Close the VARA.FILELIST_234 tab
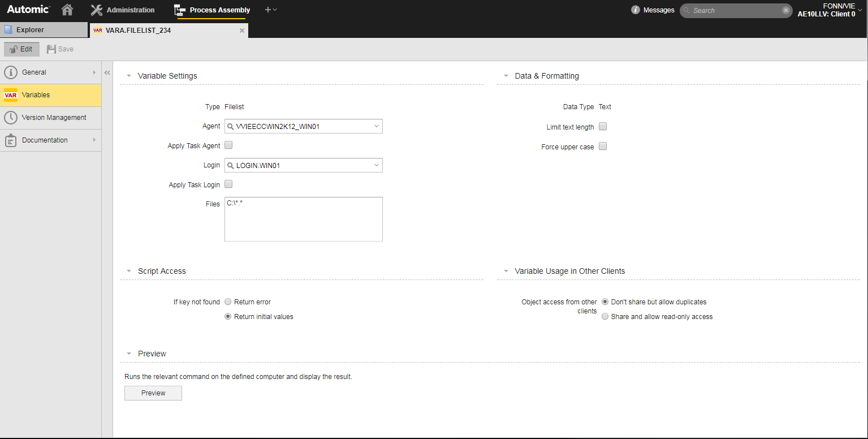Screen dimensions: 868x439 (242, 31)
